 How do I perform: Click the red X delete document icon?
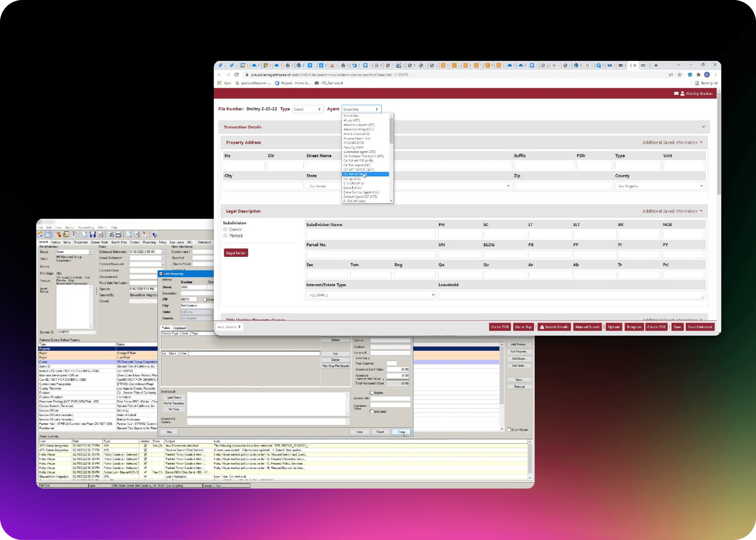(101, 234)
